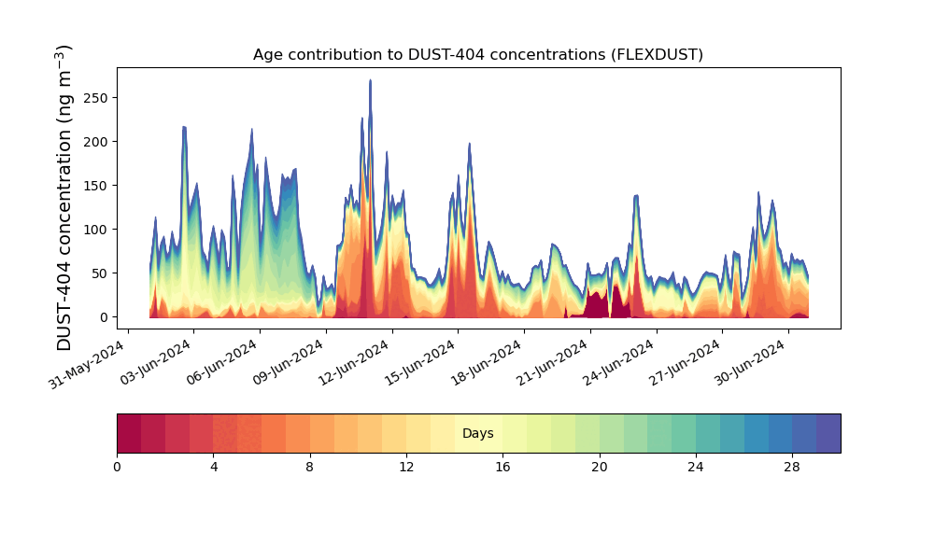Click the 12-Jun-2024 date label
This screenshot has height=560, width=934.
(354, 362)
